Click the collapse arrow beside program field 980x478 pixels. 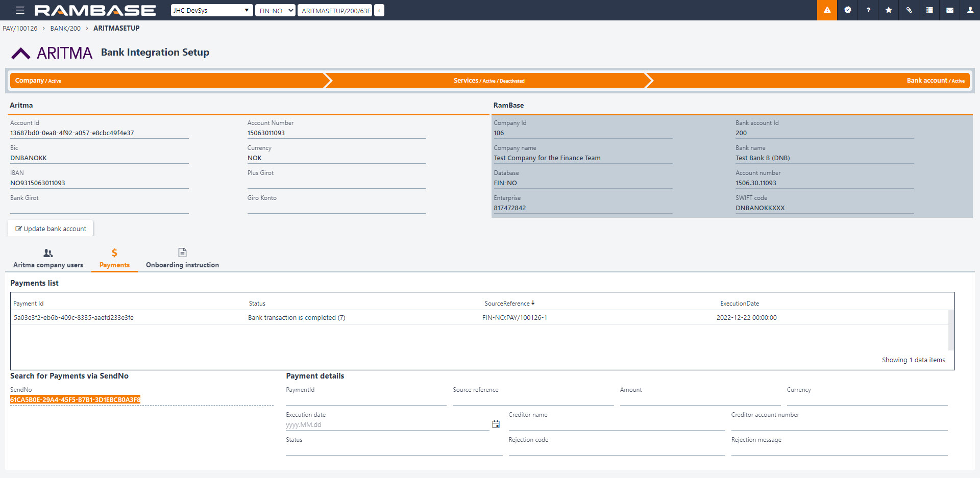click(379, 10)
